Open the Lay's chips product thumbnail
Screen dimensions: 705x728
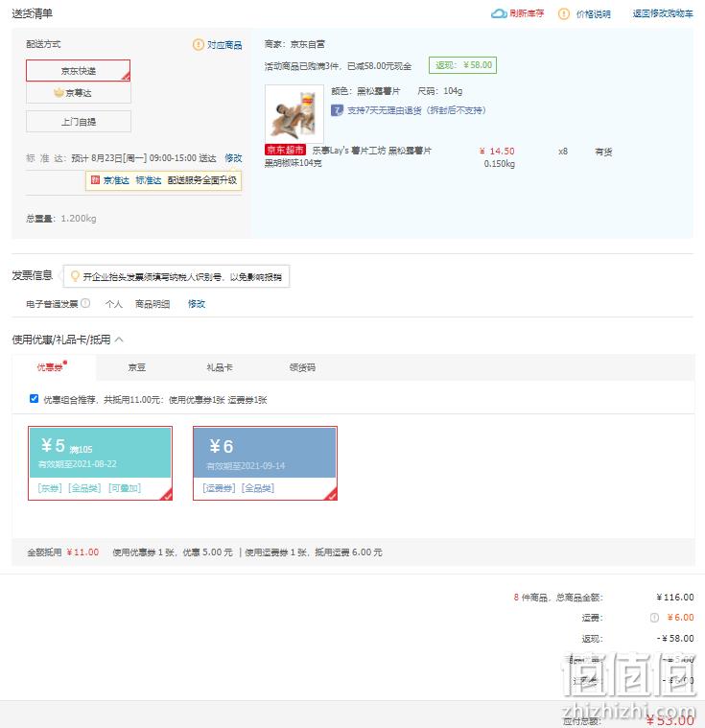tap(294, 114)
